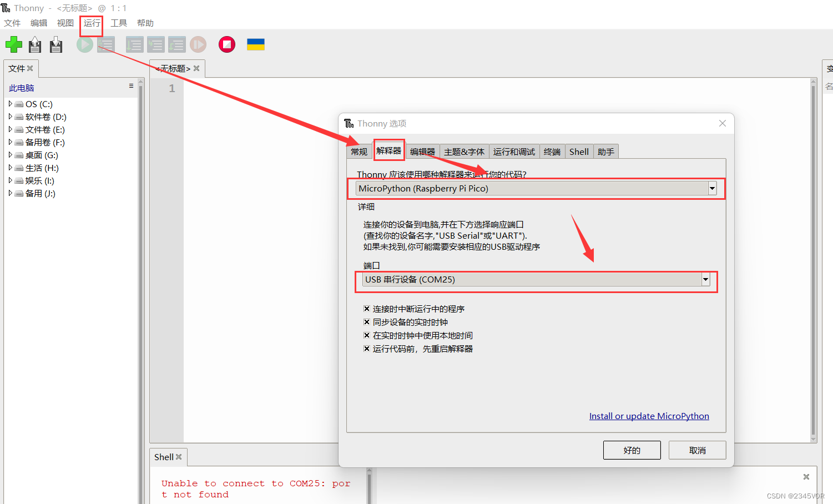Toggle 同步设备的实时时钟 checkbox
The height and width of the screenshot is (504, 833).
point(367,322)
